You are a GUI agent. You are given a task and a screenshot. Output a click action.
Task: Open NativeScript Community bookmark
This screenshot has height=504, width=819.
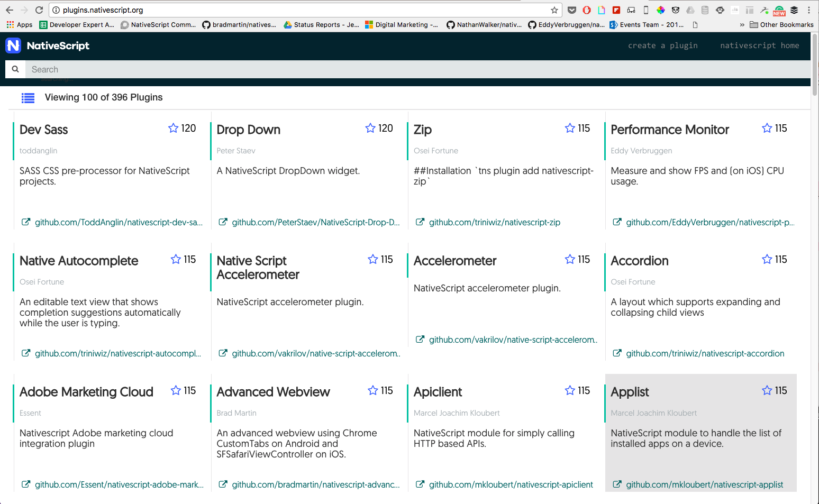(158, 25)
